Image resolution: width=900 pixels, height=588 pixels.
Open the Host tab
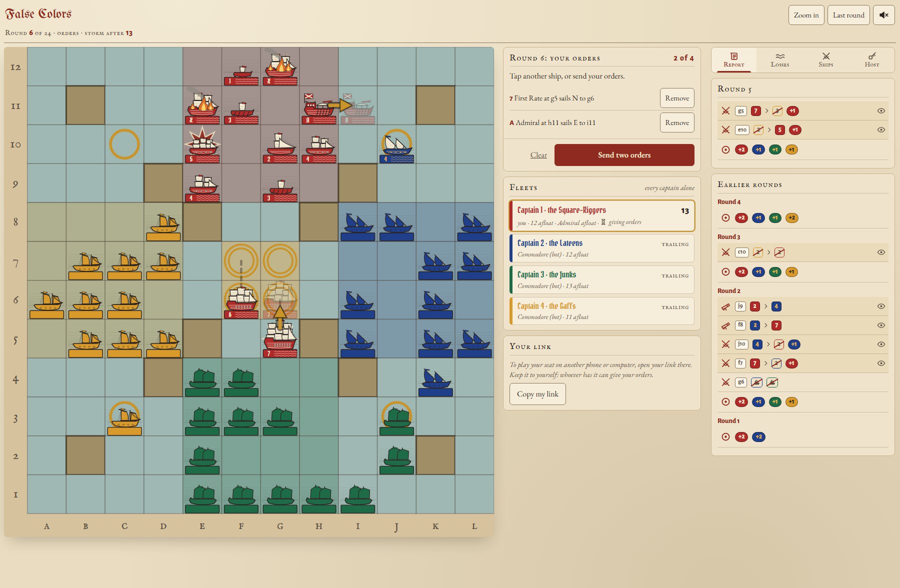(872, 60)
